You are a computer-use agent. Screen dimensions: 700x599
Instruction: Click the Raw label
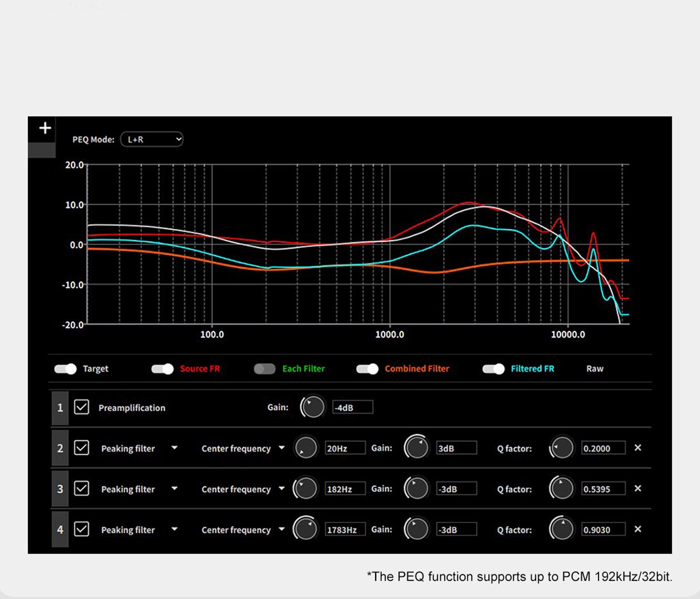tap(595, 369)
